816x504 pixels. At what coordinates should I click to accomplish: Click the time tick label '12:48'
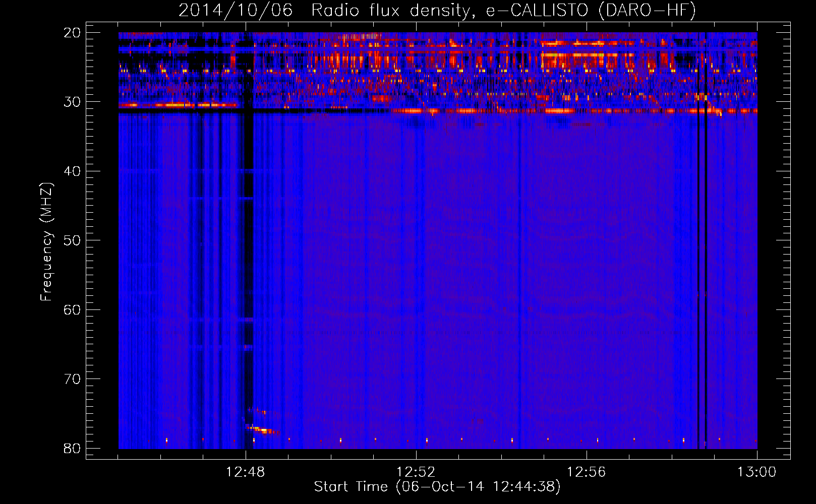click(246, 472)
